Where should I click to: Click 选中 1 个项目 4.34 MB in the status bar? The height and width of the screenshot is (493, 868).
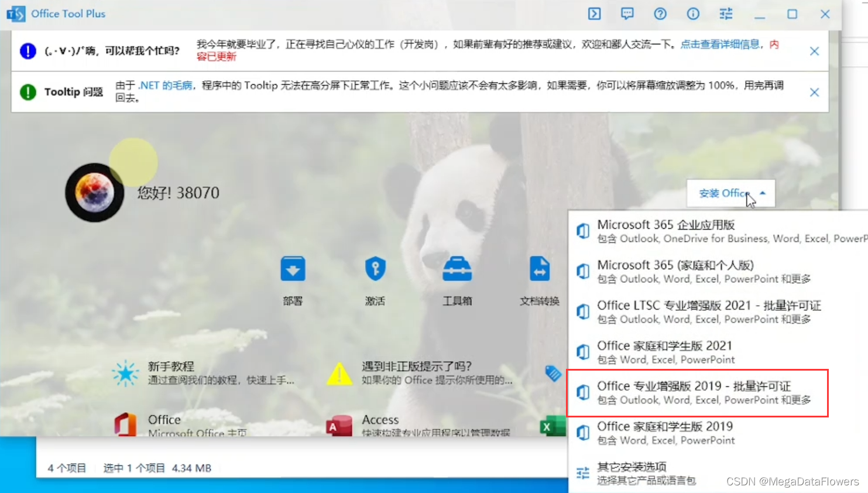[x=157, y=468]
